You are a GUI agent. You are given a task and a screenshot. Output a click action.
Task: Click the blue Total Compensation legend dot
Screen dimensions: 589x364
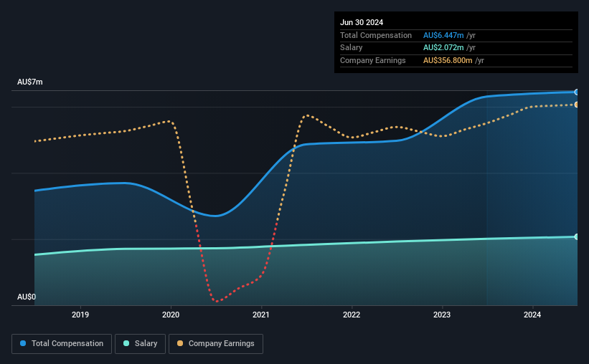[x=23, y=343]
